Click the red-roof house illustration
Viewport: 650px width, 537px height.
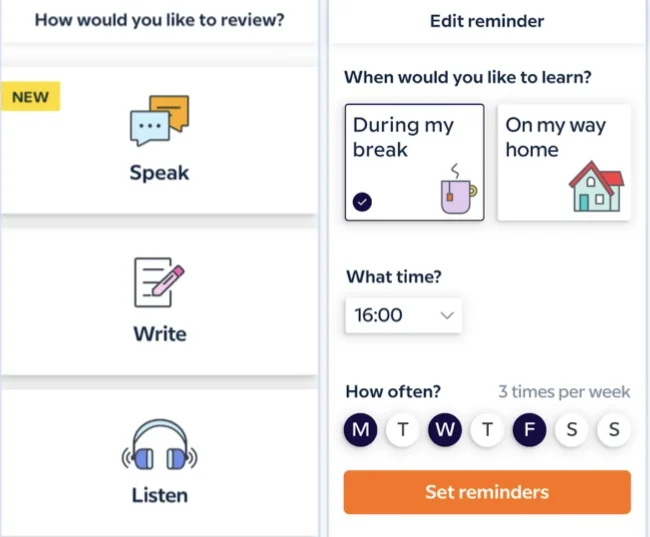[596, 187]
